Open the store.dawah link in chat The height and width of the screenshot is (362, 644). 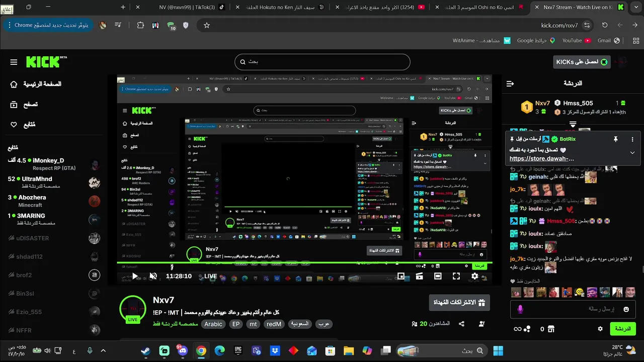pos(542,158)
